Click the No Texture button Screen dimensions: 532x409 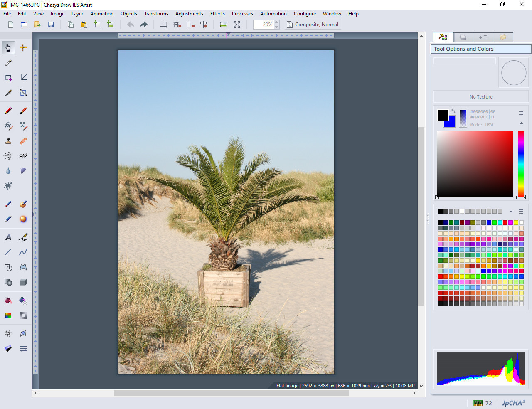(x=481, y=97)
